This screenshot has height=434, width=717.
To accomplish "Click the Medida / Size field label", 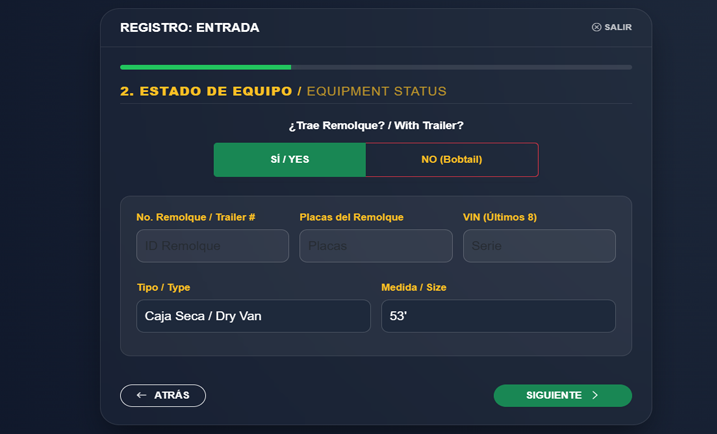I will coord(413,287).
